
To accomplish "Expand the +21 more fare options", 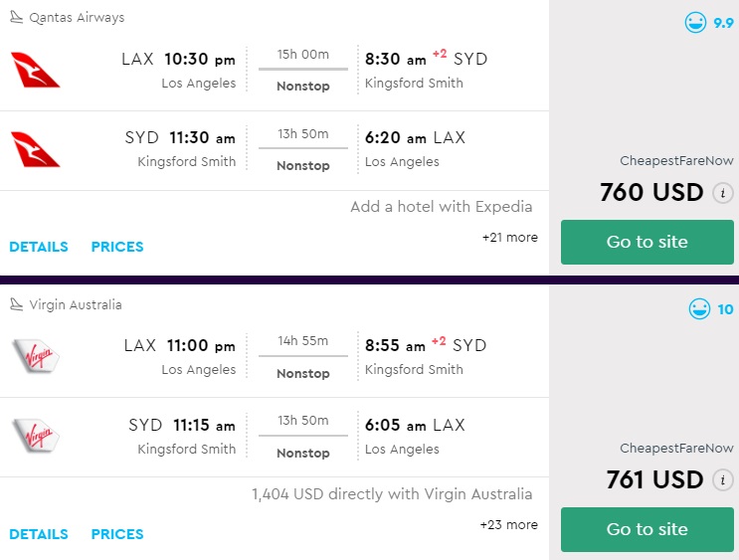I will (509, 238).
